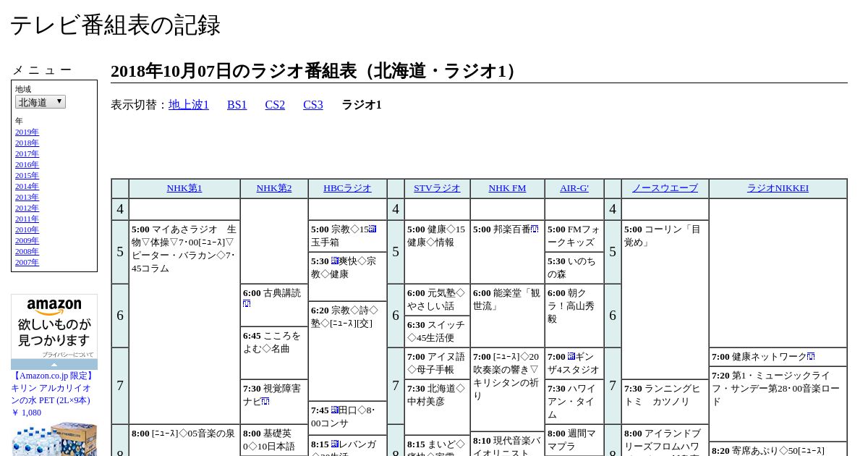Switch display to CS3
The width and height of the screenshot is (868, 456).
tap(313, 105)
